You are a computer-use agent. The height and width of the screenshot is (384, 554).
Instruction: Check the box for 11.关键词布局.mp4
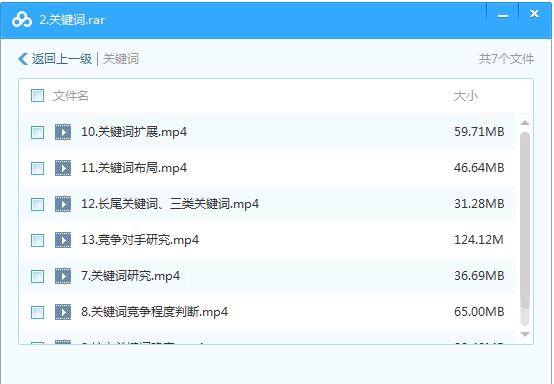click(x=37, y=169)
